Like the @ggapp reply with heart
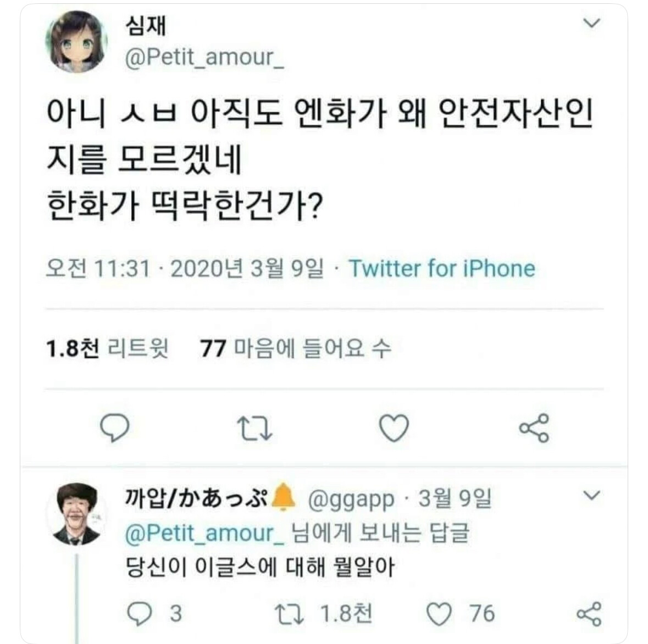This screenshot has height=644, width=648. (439, 614)
